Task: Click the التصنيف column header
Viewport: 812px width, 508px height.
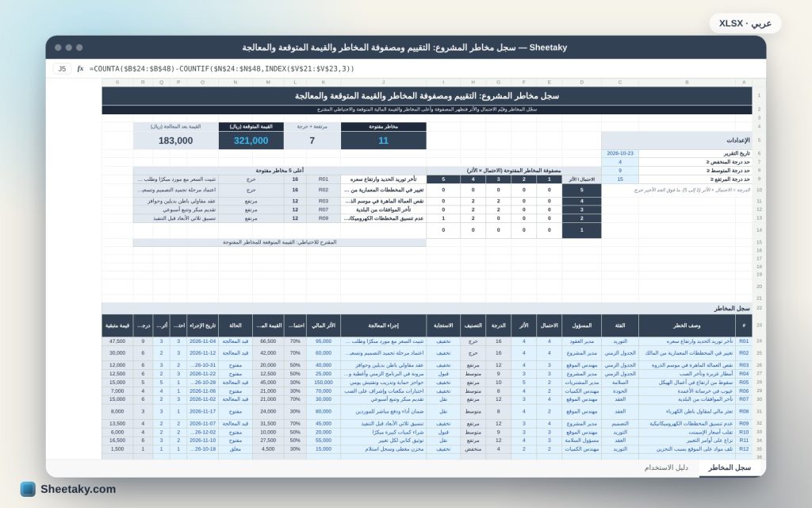Action: click(473, 325)
